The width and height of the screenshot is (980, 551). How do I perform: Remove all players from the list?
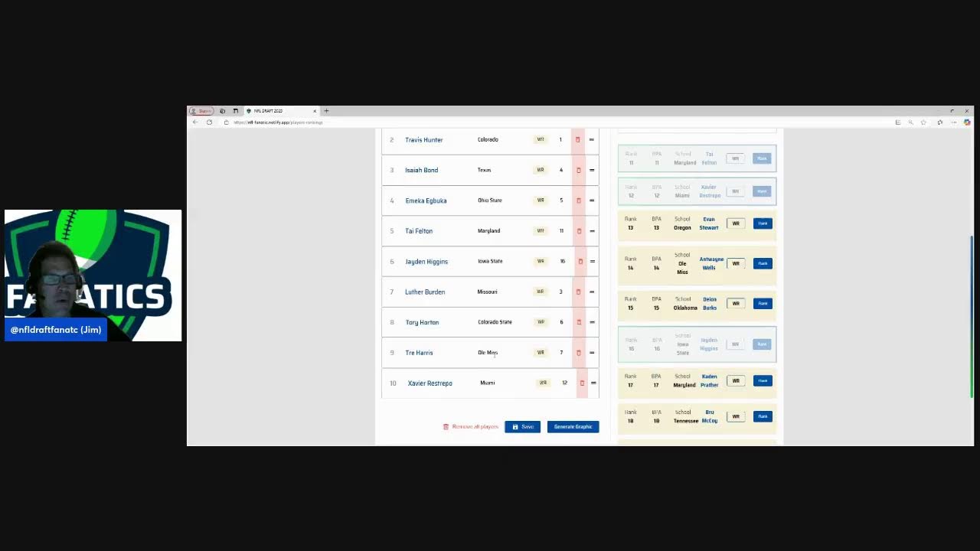pos(471,427)
